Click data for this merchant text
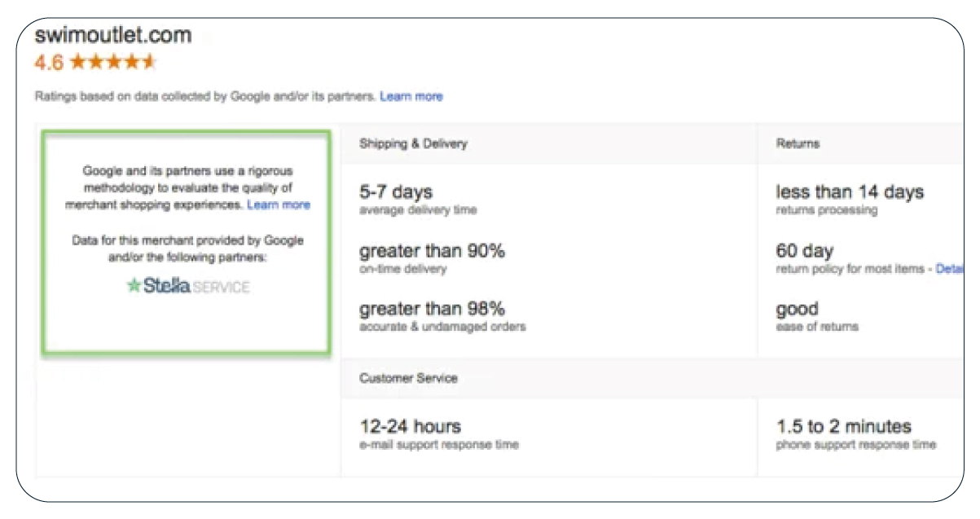Viewport: 980px width, 519px height. click(x=187, y=249)
